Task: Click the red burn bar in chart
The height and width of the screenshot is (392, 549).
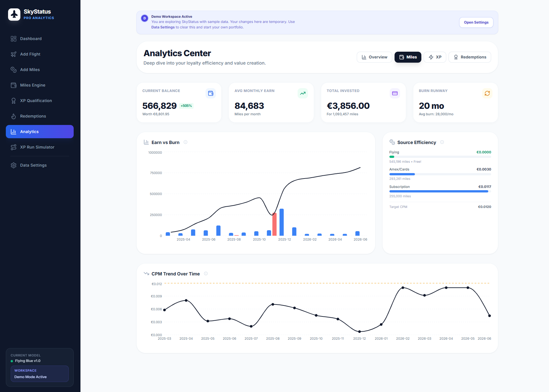Action: coord(274,224)
